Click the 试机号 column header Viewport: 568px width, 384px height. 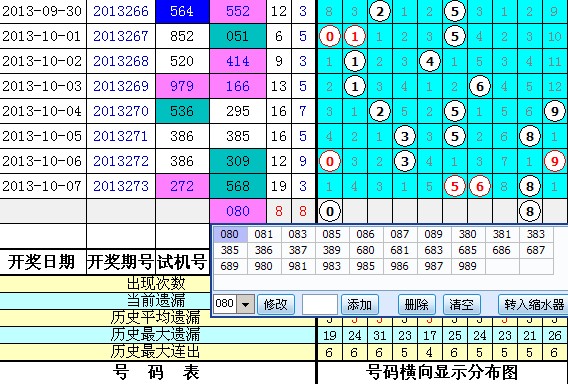click(182, 262)
